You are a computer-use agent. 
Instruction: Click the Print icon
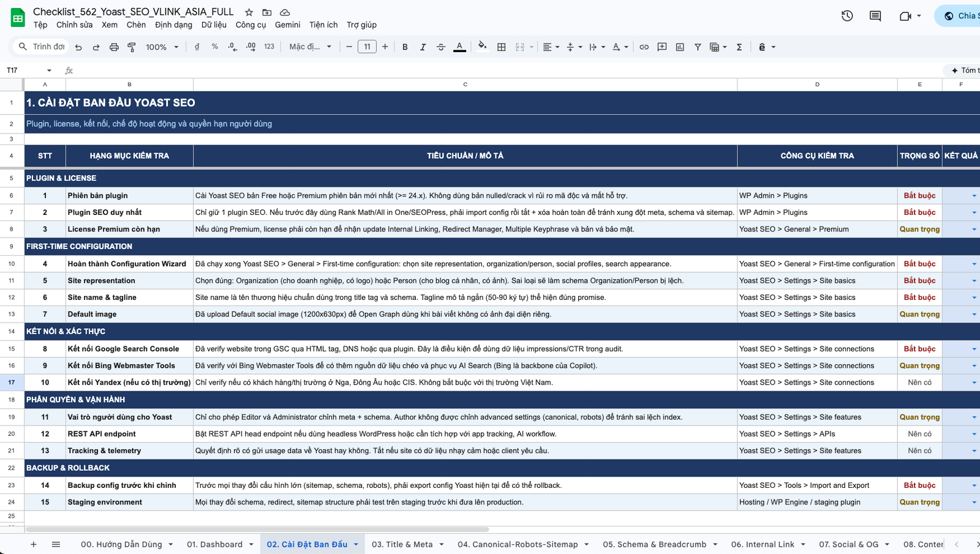tap(114, 47)
